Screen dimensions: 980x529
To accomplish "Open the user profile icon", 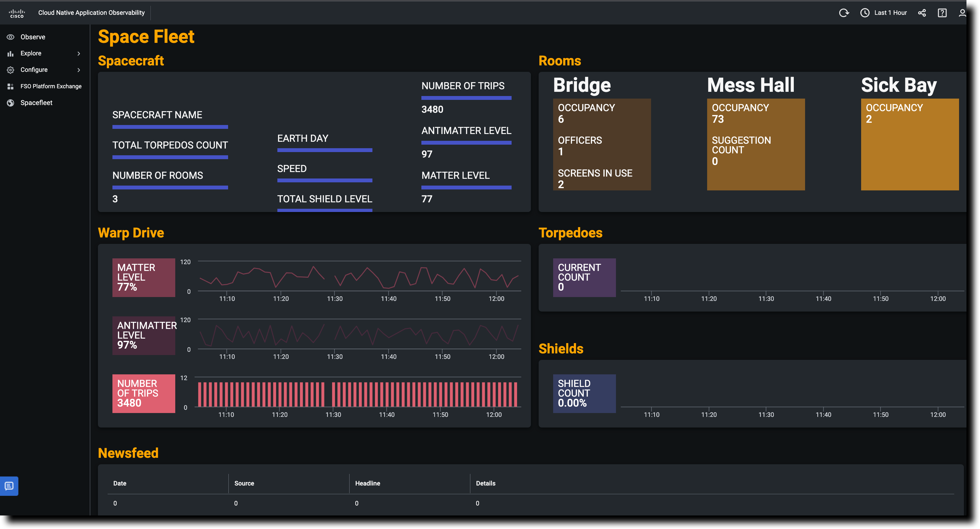I will [x=962, y=13].
